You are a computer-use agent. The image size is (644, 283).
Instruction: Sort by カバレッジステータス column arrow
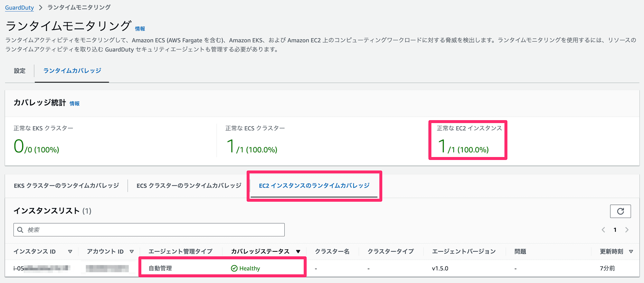pyautogui.click(x=298, y=251)
